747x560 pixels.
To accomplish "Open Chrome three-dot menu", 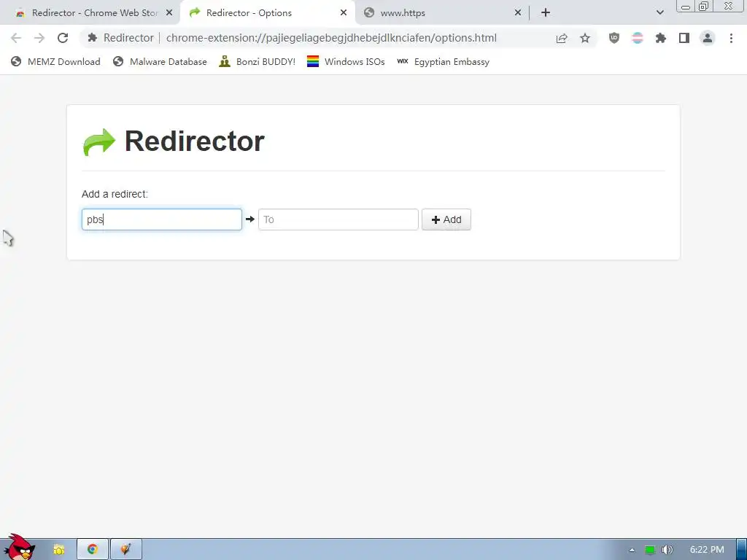I will [x=731, y=38].
